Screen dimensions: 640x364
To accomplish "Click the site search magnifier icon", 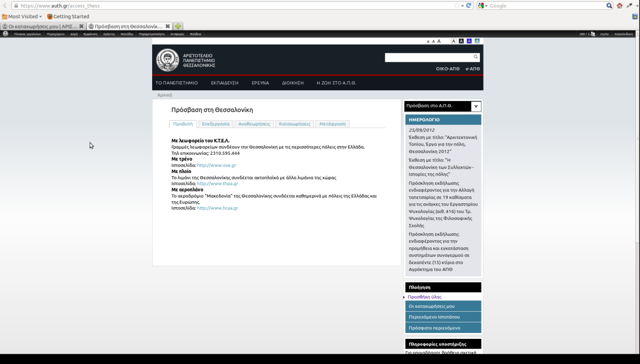I will (x=476, y=57).
